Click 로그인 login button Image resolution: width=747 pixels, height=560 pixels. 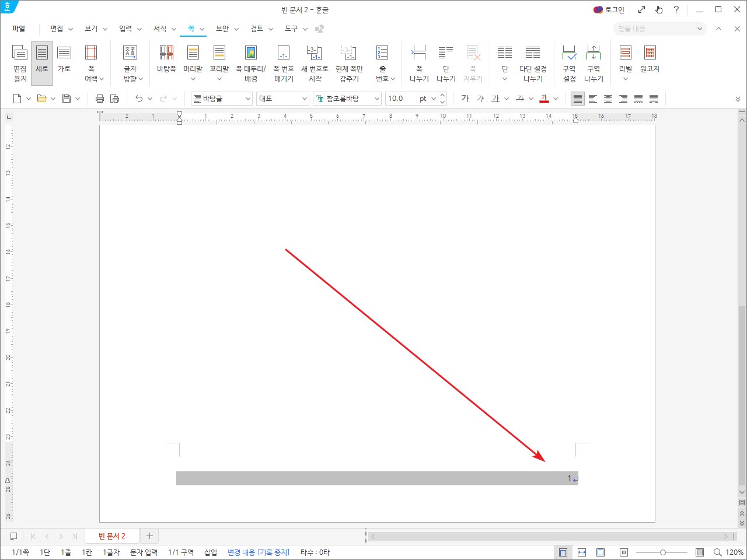609,10
